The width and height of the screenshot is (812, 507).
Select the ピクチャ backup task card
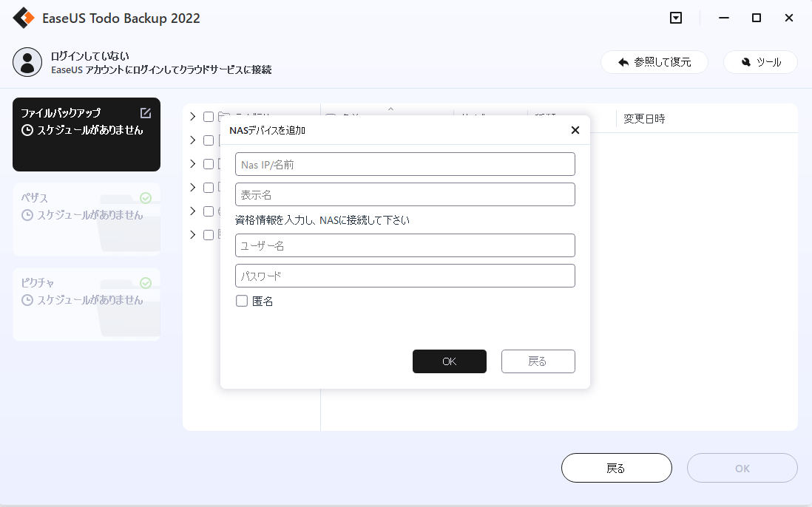[x=87, y=304]
